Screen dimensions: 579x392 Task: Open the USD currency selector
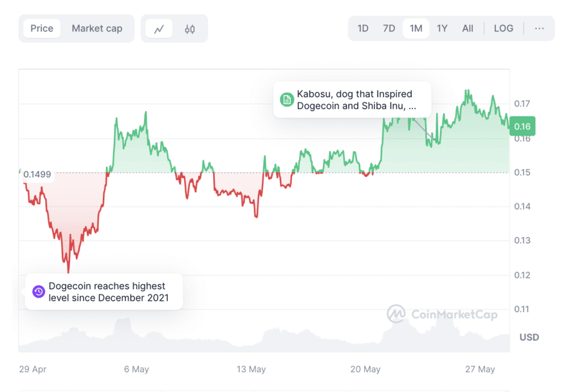tap(529, 337)
